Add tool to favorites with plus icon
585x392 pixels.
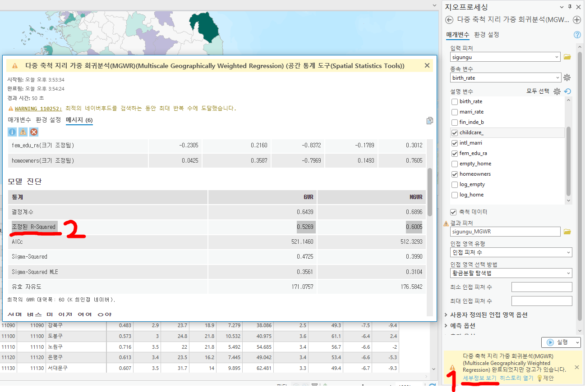pyautogui.click(x=576, y=20)
